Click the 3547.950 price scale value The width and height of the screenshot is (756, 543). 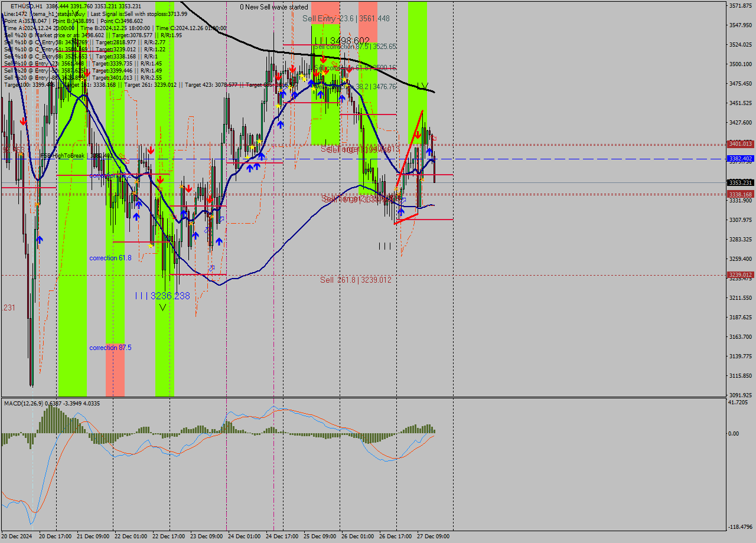point(740,25)
